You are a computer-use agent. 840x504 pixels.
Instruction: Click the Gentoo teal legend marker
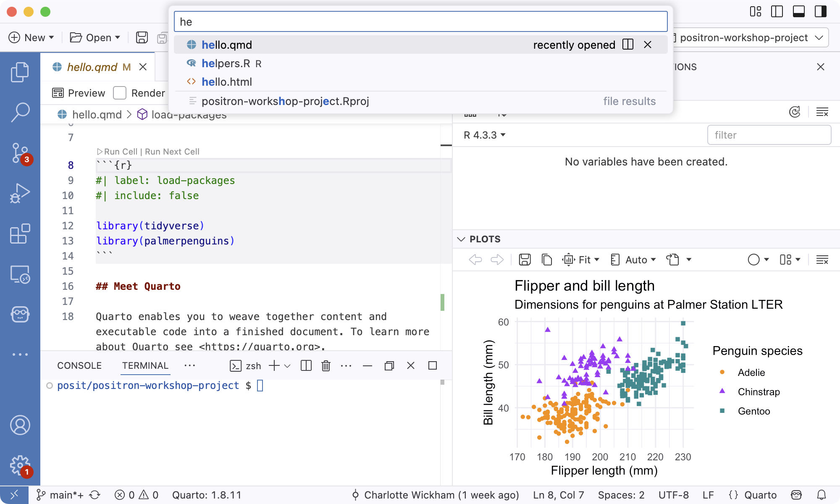click(x=722, y=411)
